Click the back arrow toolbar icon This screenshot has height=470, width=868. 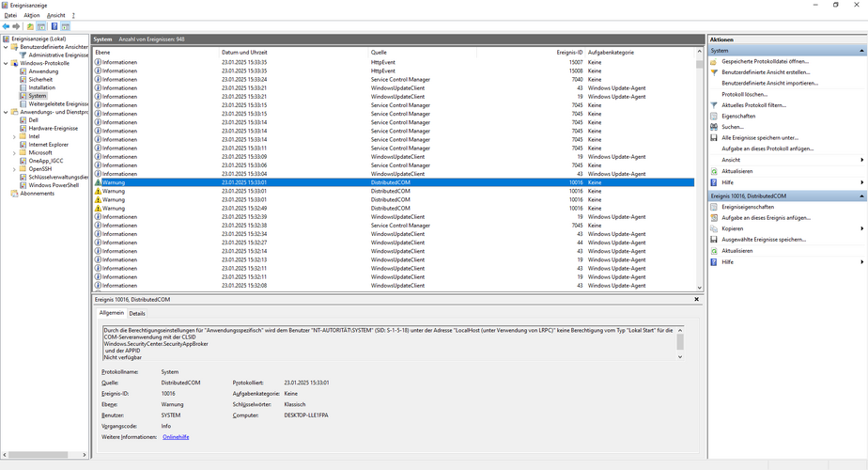[x=6, y=26]
